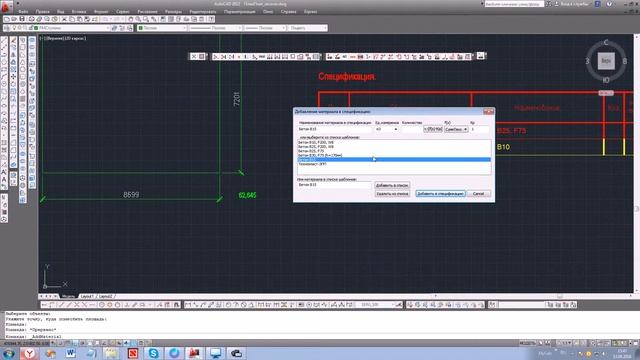Click the 'Ю' south label on ViewCube
Screen dimensions: 640x360
click(x=606, y=80)
